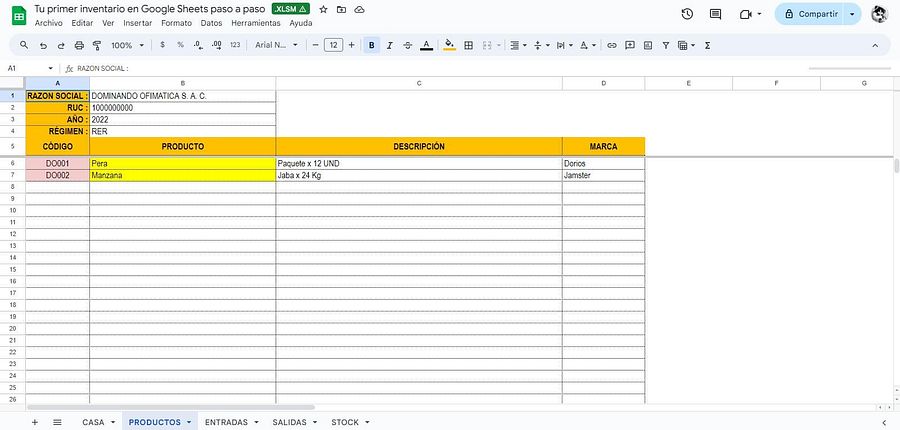Click the Compartir share button
Viewport: 900px width, 430px height.
tap(811, 14)
